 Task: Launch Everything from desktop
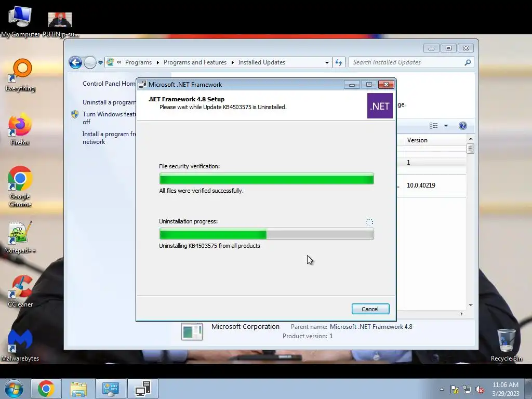point(20,75)
